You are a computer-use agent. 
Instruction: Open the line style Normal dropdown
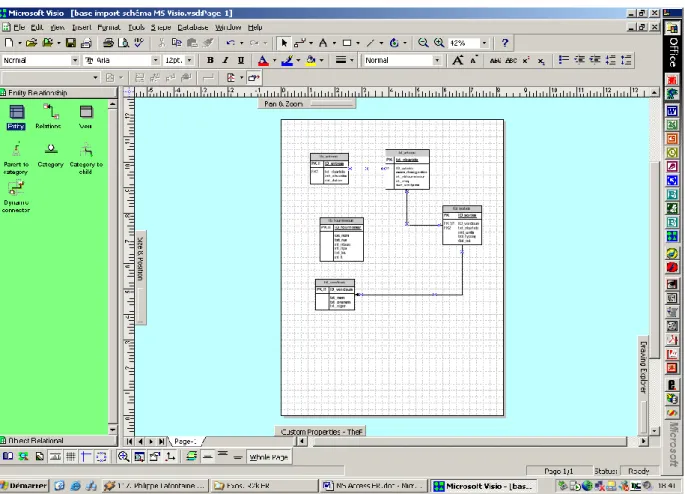pyautogui.click(x=437, y=60)
